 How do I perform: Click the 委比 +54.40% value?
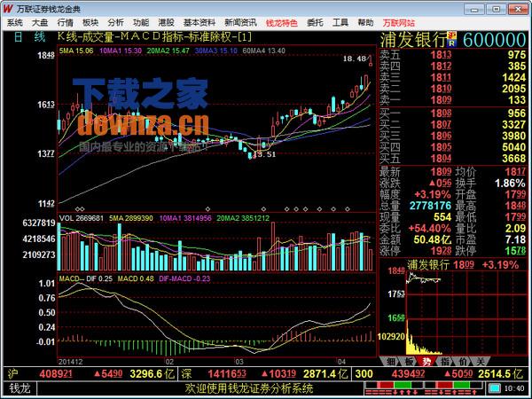pos(429,229)
